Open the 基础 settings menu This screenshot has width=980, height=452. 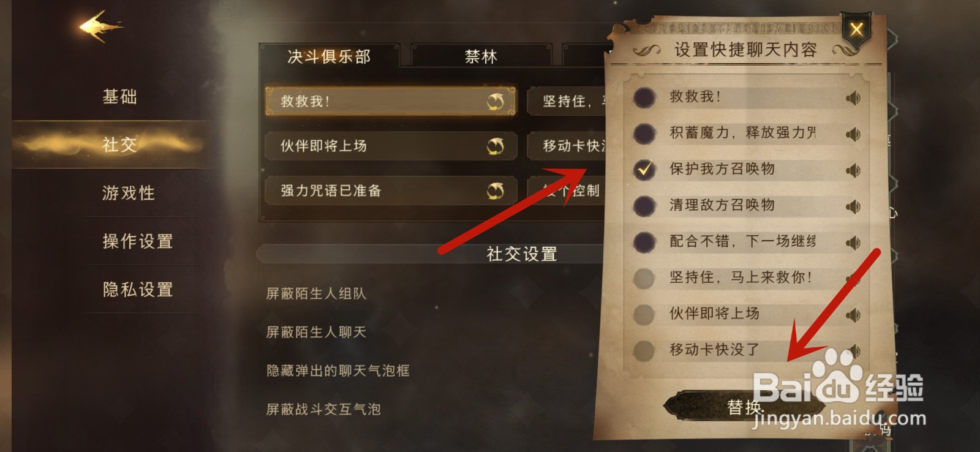(x=120, y=96)
